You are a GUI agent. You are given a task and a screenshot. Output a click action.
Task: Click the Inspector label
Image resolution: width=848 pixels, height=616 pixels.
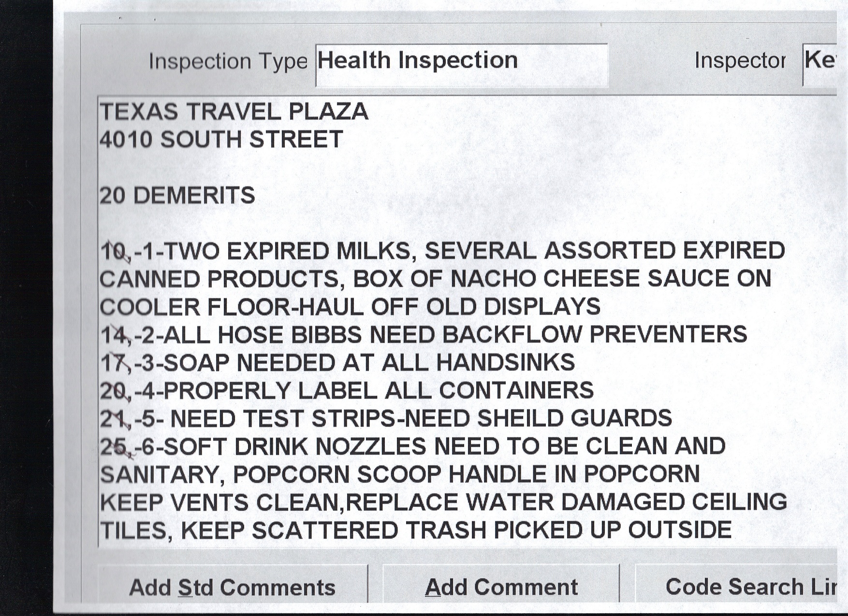click(740, 61)
